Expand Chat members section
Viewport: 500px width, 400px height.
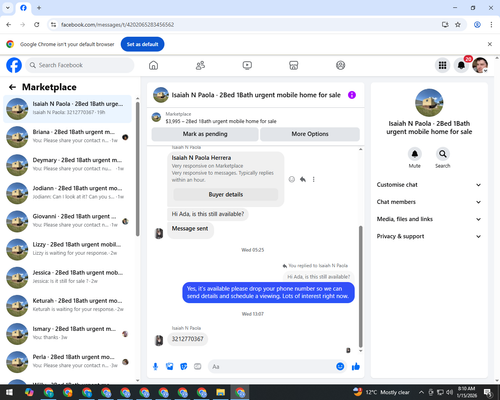[x=429, y=202]
